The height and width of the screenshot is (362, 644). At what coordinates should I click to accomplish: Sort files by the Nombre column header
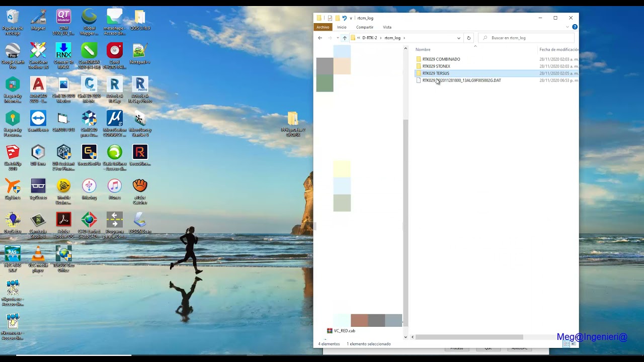tap(423, 50)
